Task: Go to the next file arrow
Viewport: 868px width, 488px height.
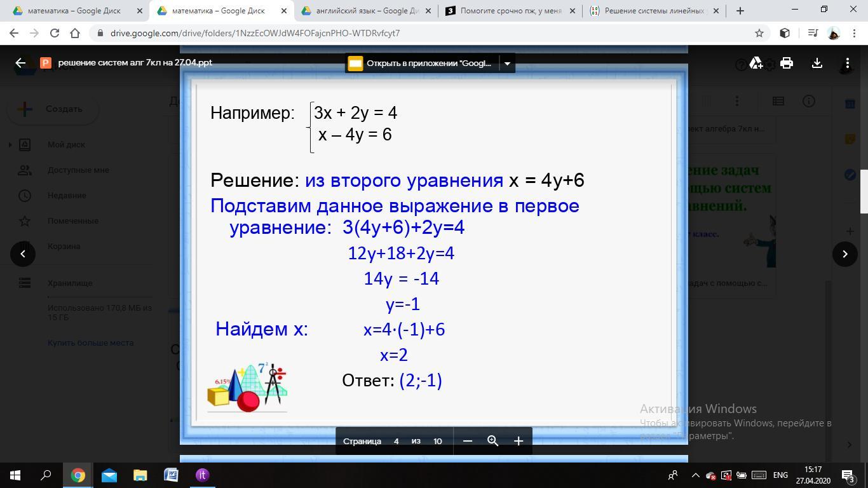Action: point(845,254)
